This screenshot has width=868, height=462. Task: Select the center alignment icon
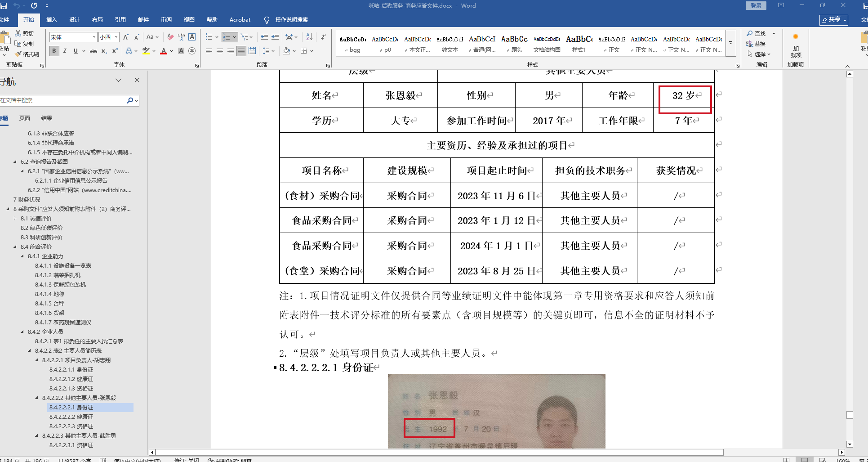click(x=220, y=51)
